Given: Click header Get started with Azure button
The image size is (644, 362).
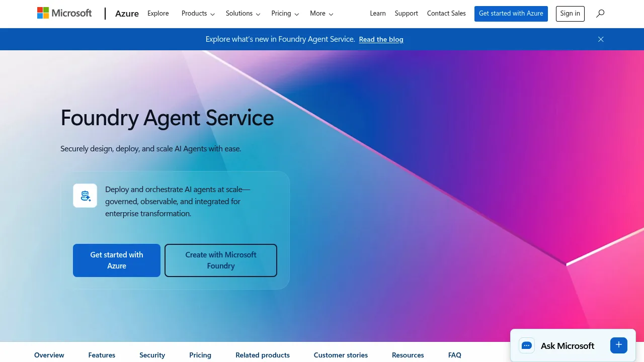Looking at the screenshot, I should 511,14.
